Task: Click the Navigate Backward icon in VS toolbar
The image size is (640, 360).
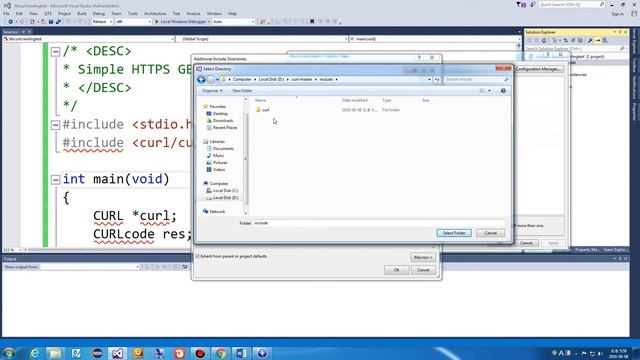Action: [x=11, y=22]
